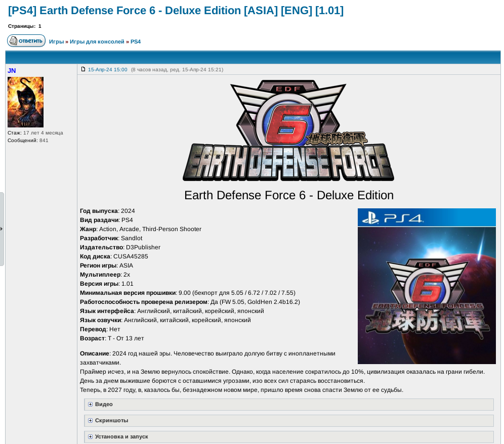Screen dimensions: 504x444
Task: Click the Сообщений: 841 post count
Action: [x=28, y=141]
